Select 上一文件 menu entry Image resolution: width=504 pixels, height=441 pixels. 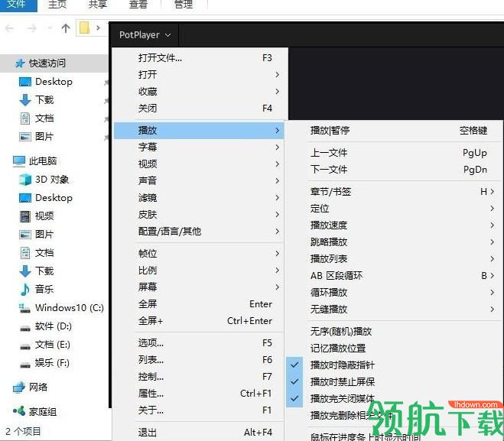point(395,153)
